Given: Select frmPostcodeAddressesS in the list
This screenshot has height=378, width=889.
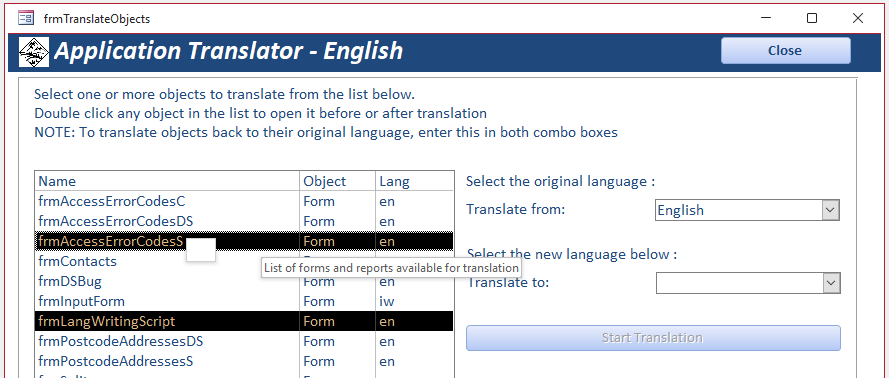Looking at the screenshot, I should coord(244,361).
